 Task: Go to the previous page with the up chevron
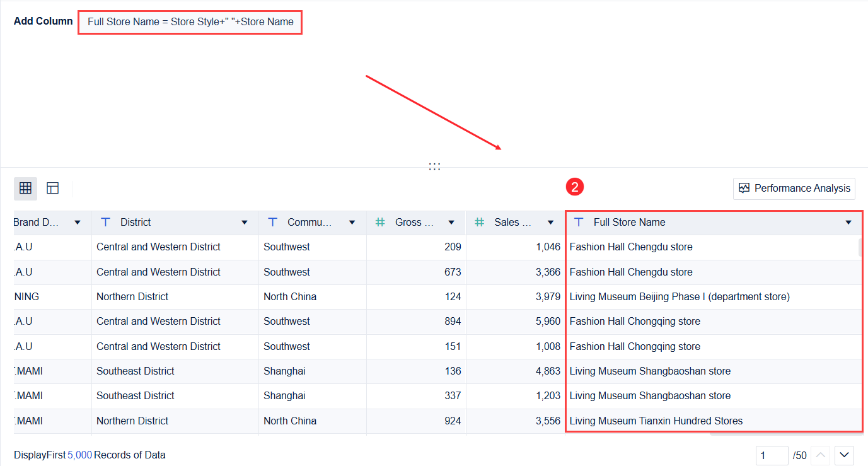(820, 455)
